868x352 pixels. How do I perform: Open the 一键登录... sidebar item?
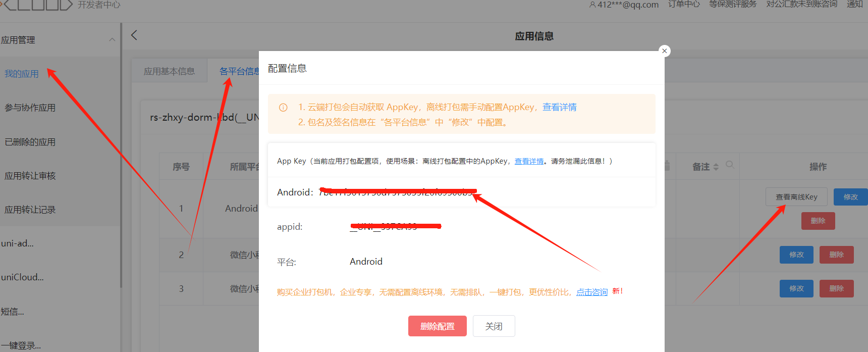click(21, 346)
